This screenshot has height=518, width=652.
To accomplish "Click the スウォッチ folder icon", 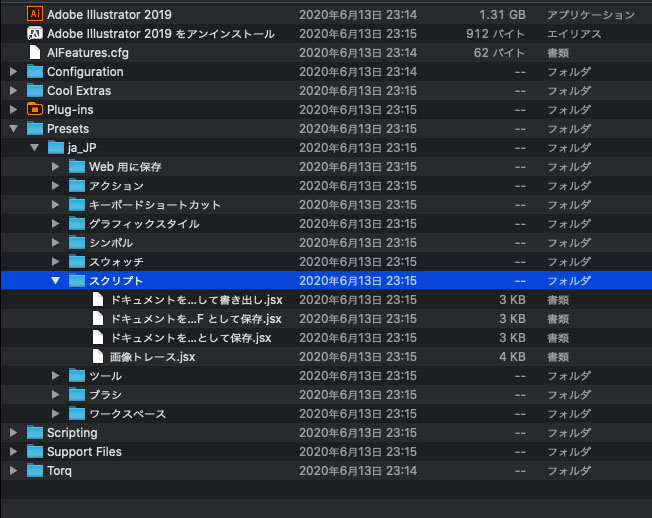I will click(x=77, y=261).
